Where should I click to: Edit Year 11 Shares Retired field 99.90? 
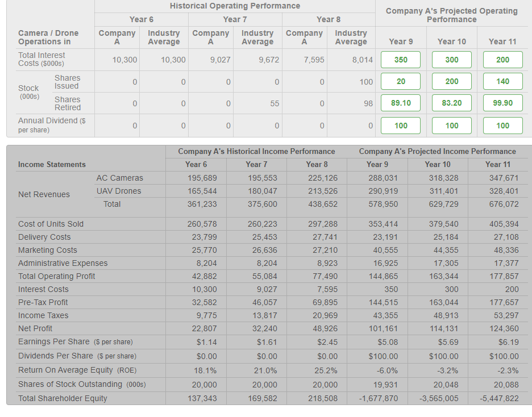(x=503, y=103)
